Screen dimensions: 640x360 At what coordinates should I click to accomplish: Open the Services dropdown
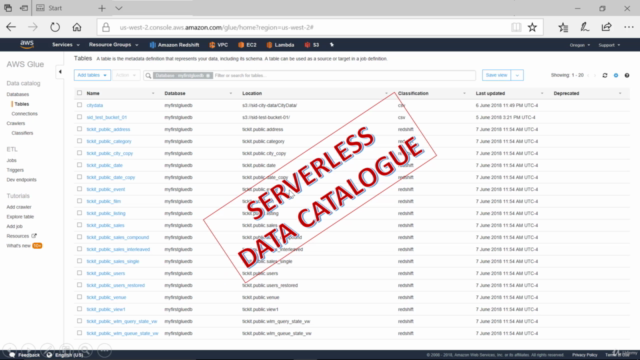[x=65, y=45]
